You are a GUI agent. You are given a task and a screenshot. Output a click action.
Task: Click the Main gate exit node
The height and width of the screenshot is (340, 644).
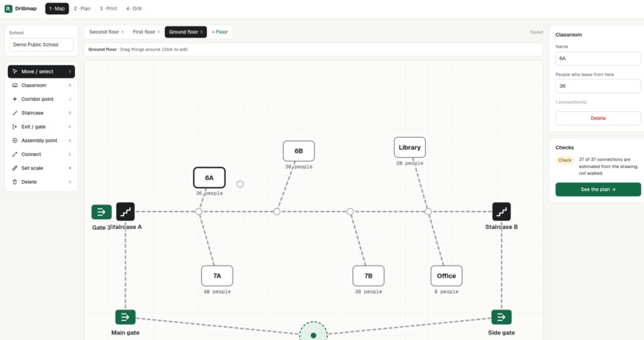point(125,317)
